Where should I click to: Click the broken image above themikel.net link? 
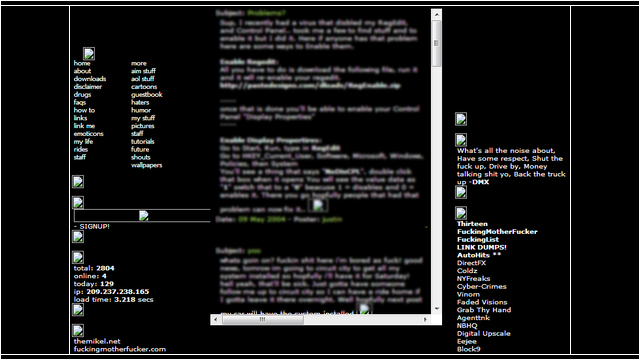78,330
